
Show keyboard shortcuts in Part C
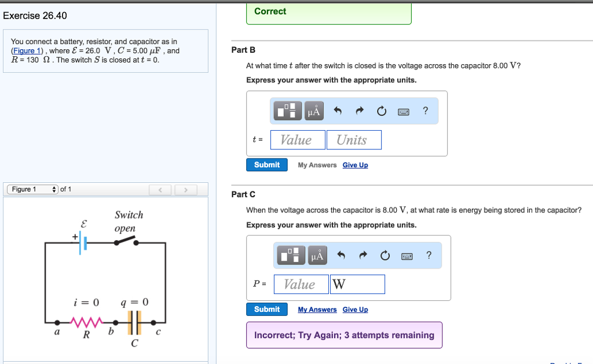point(407,256)
